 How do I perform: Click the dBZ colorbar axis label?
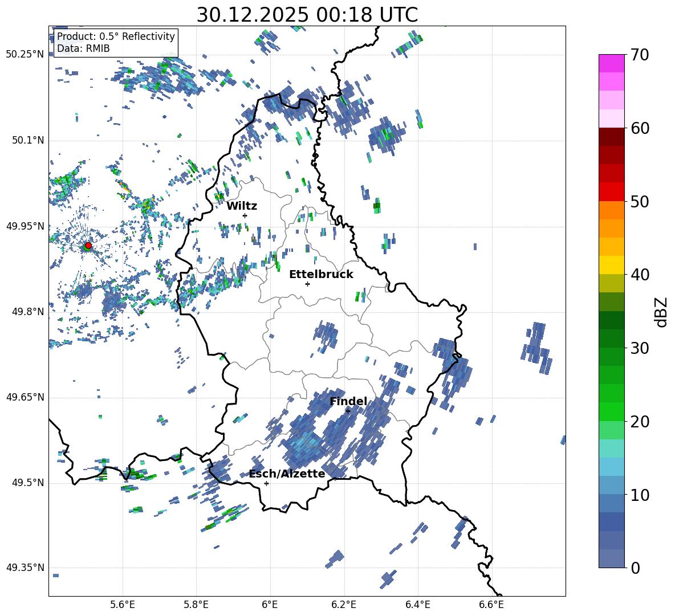[661, 312]
